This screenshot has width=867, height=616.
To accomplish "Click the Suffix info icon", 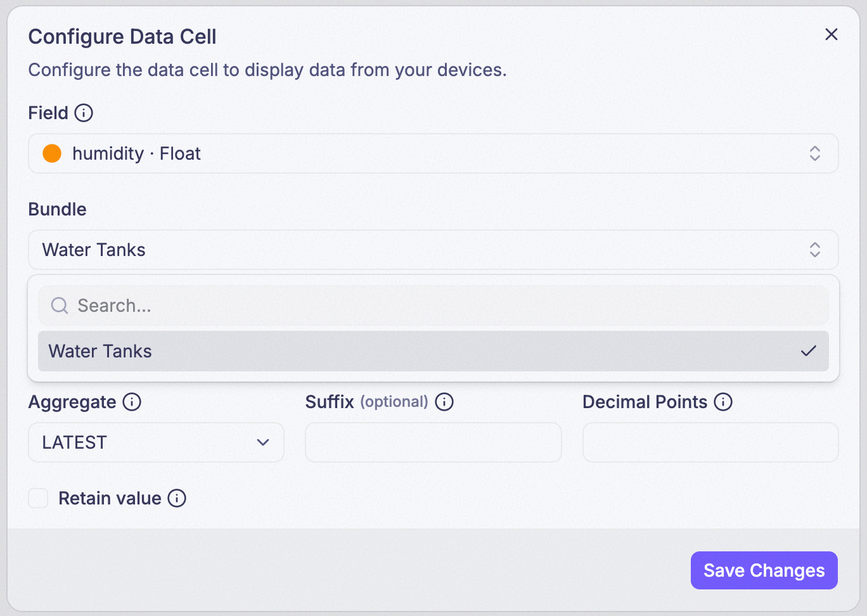I will pos(444,402).
